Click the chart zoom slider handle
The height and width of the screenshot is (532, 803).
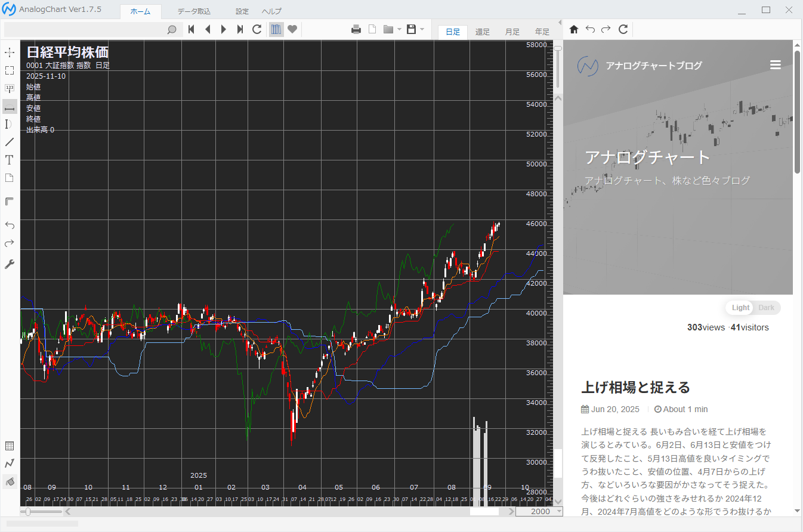pos(28,512)
